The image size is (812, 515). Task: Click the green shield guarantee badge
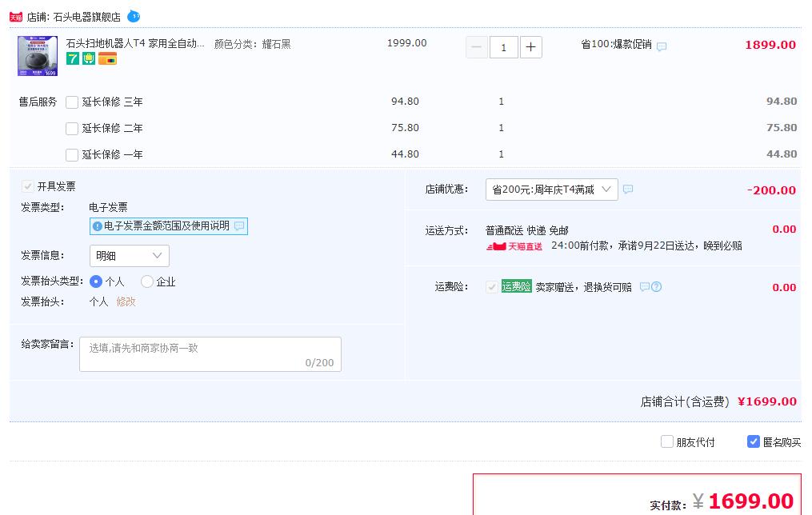pyautogui.click(x=89, y=58)
